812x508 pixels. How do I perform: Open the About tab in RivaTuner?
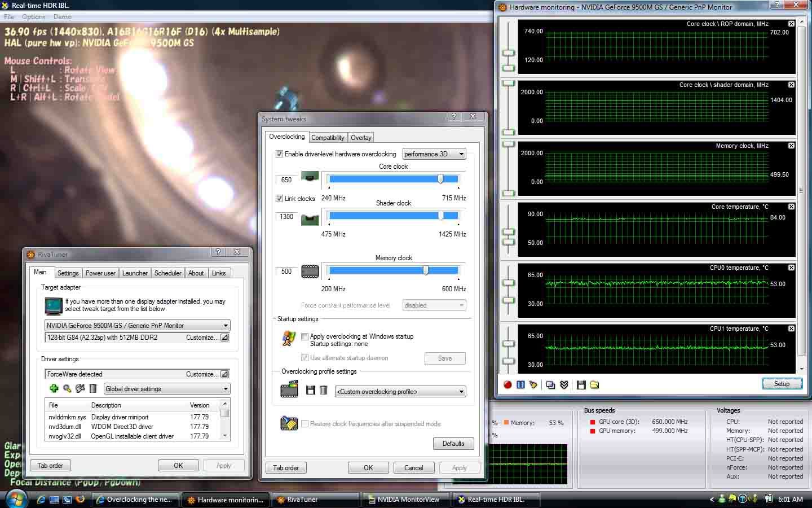point(196,273)
